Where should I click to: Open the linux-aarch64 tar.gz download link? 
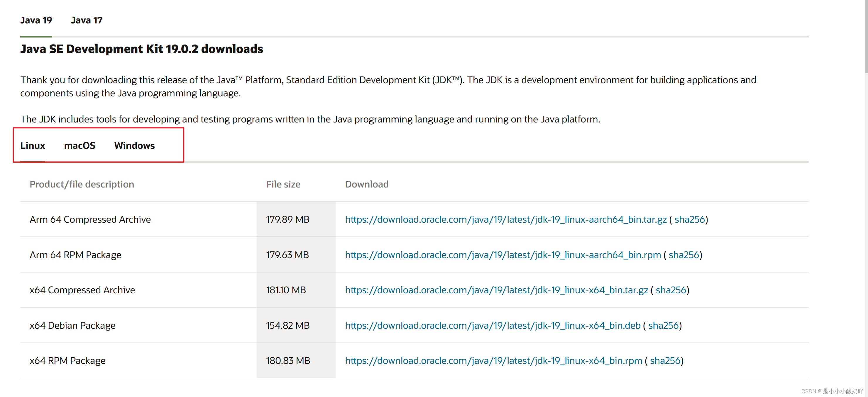pyautogui.click(x=506, y=219)
